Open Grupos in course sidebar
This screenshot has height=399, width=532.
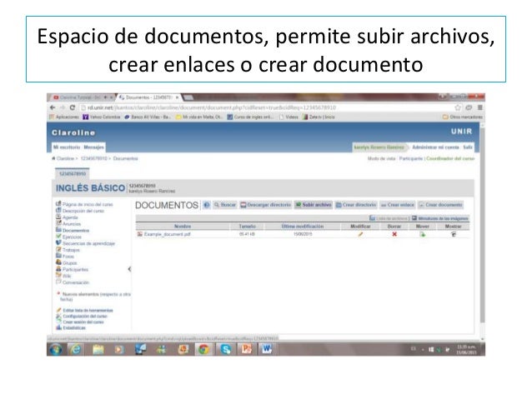(69, 263)
